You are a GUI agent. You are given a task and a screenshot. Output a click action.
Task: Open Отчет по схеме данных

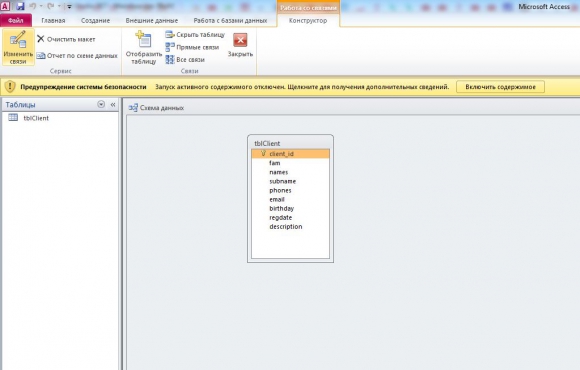click(77, 56)
